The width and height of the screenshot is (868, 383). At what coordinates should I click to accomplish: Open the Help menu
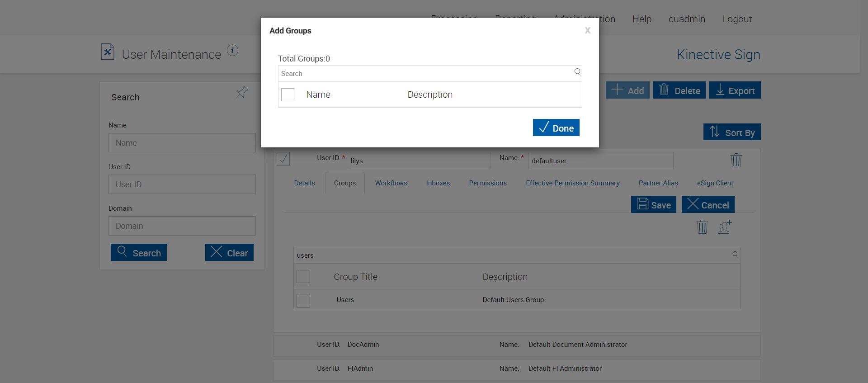(x=642, y=19)
